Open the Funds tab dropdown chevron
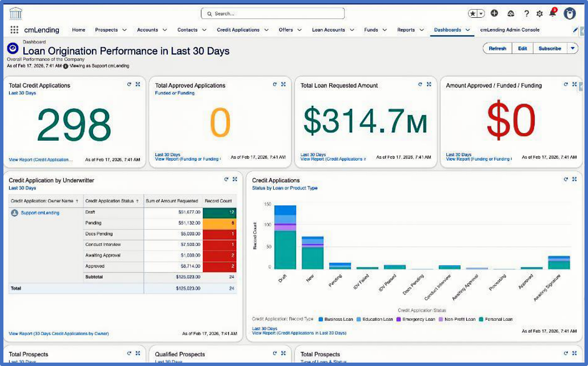This screenshot has height=366, width=588. coord(385,30)
